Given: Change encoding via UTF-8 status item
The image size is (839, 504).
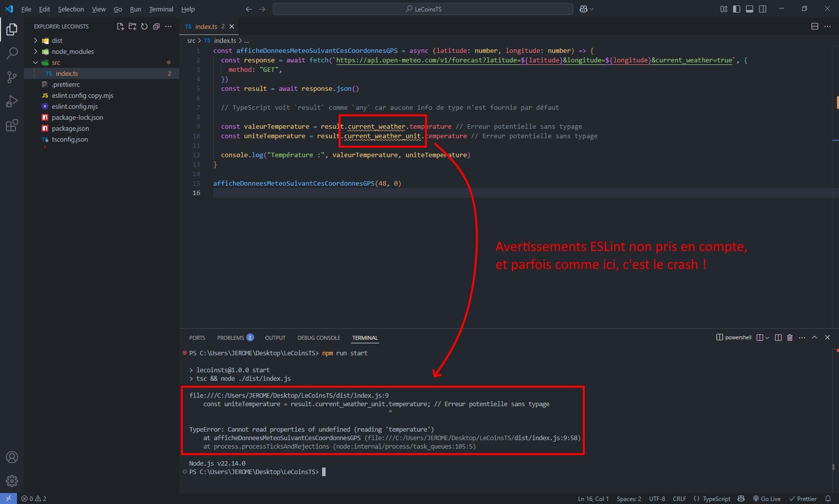Looking at the screenshot, I should pos(657,499).
